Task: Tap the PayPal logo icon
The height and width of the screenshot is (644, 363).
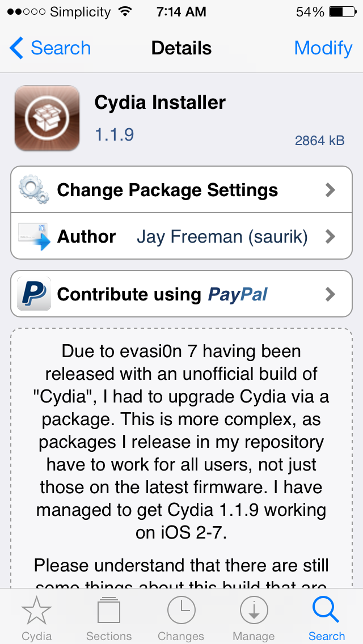Action: click(x=34, y=294)
